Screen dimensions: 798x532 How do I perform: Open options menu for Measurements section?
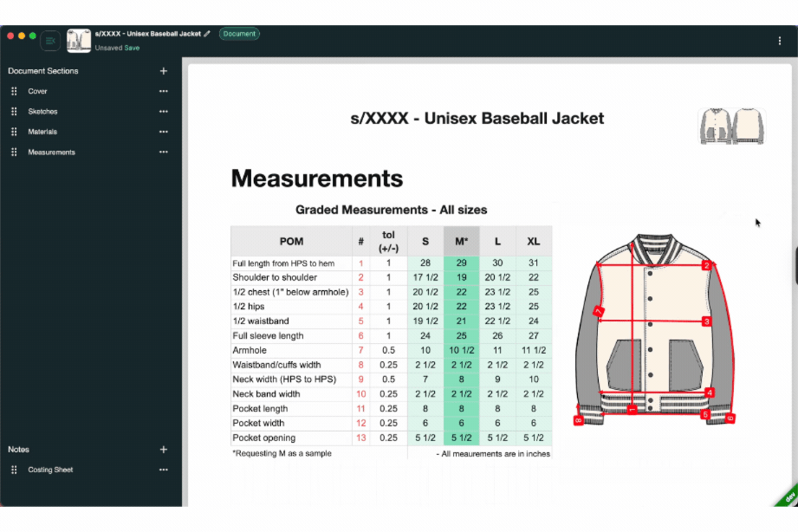click(164, 152)
